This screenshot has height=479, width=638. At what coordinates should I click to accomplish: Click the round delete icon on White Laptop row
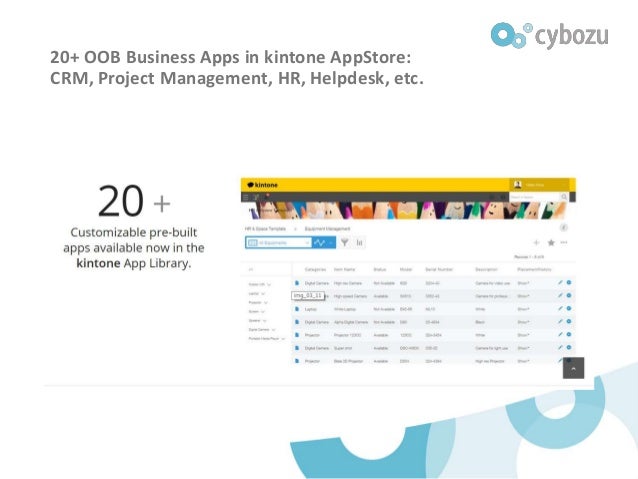pos(569,308)
